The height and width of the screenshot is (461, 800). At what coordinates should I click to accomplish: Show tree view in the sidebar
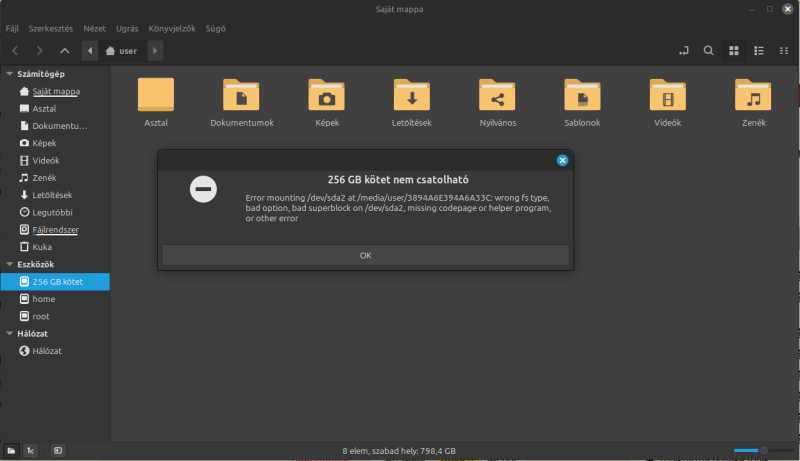[31, 451]
